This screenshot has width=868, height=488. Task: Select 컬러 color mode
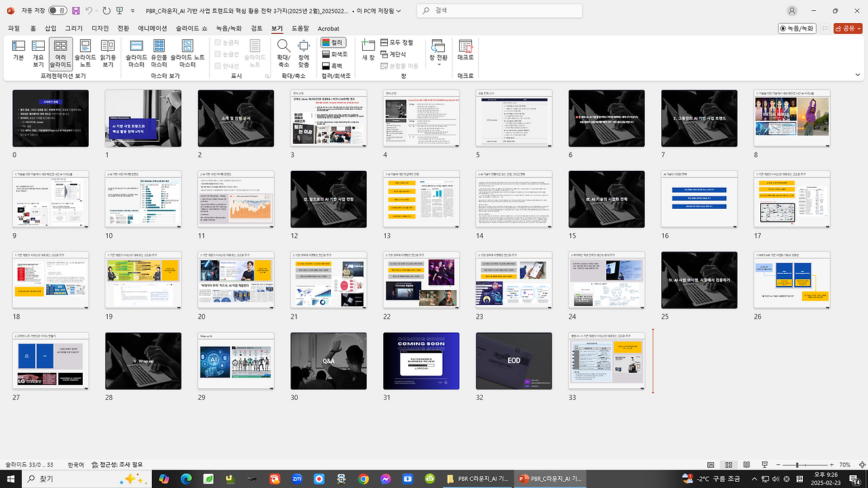click(x=334, y=42)
